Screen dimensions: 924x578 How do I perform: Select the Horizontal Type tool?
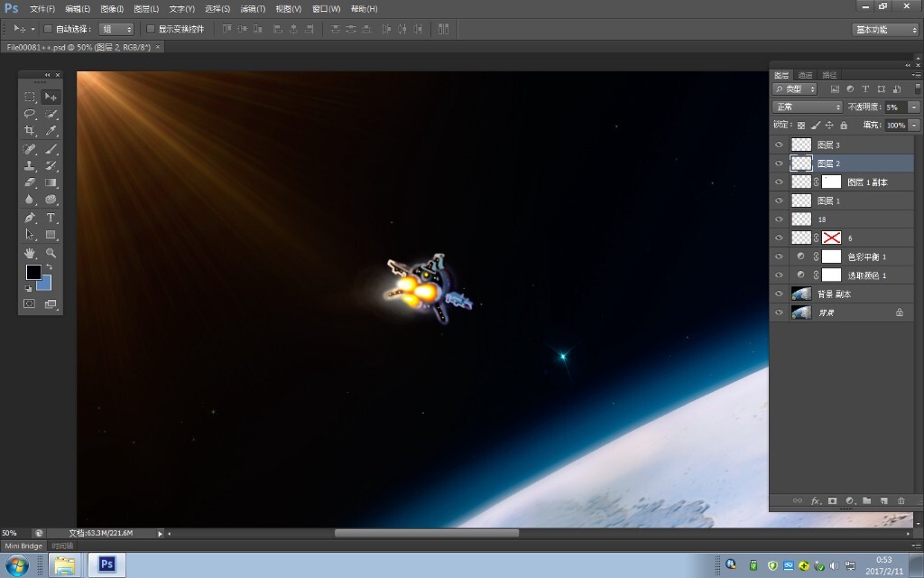51,218
